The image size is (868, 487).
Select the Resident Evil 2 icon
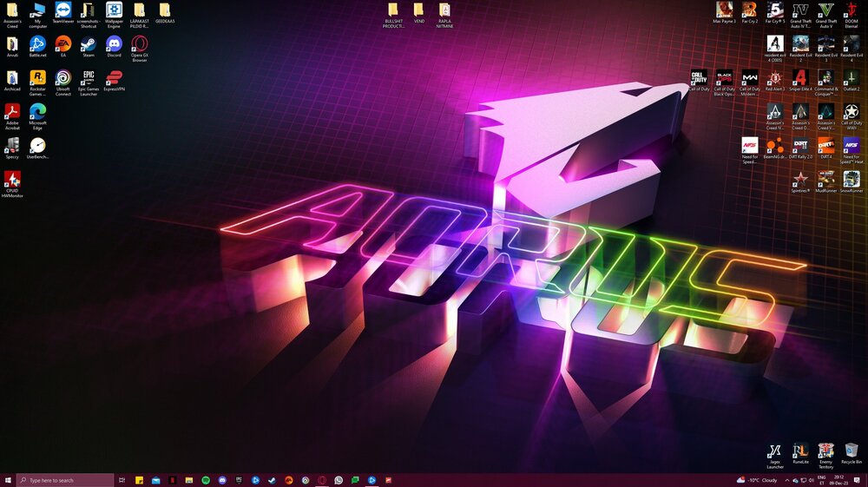(800, 49)
